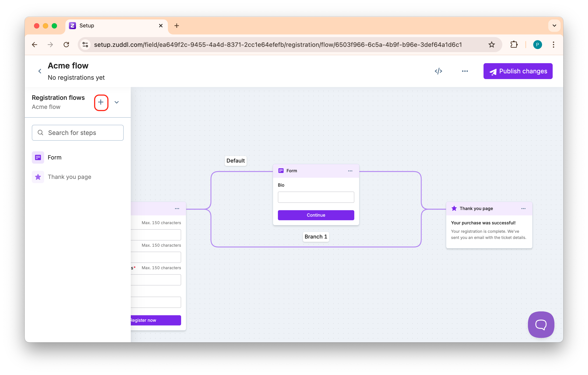Open the three-dot menu beside Publish changes
Viewport: 588px width, 375px height.
(x=465, y=71)
